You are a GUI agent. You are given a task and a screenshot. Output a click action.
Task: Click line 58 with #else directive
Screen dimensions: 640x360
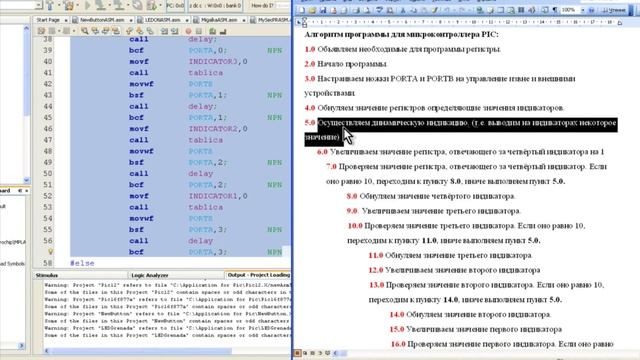pos(82,263)
